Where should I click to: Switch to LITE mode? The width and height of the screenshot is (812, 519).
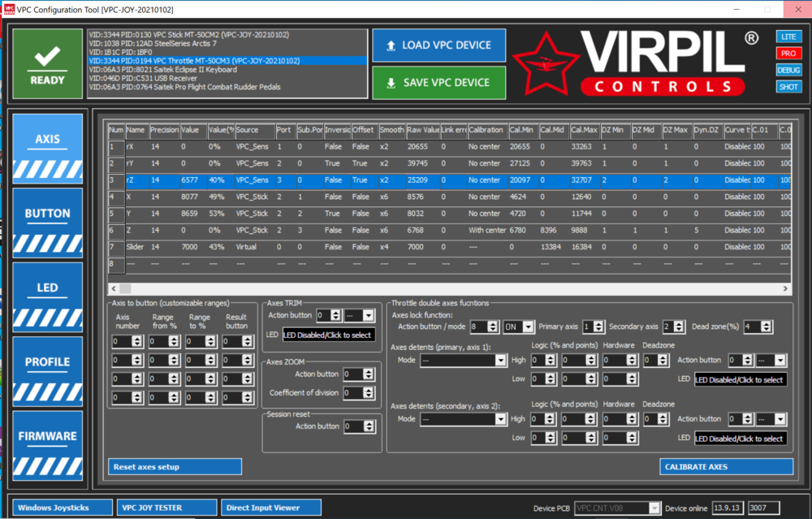coord(788,37)
